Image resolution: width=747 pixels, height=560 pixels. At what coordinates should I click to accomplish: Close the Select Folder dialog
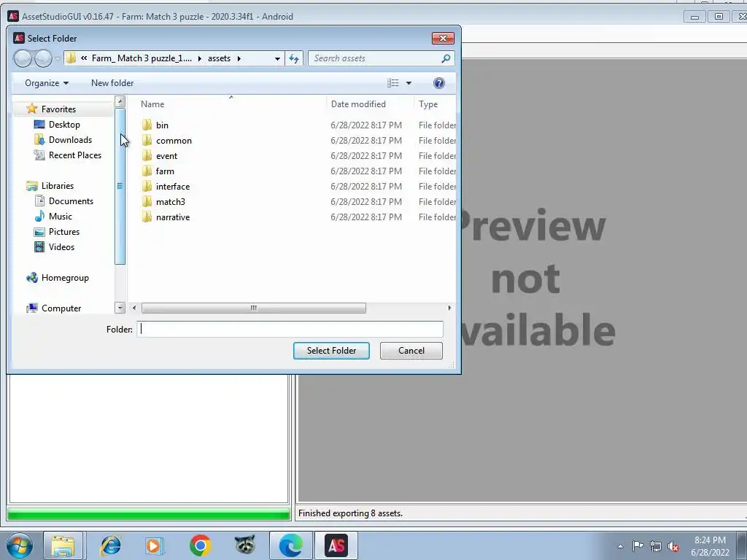coord(443,38)
